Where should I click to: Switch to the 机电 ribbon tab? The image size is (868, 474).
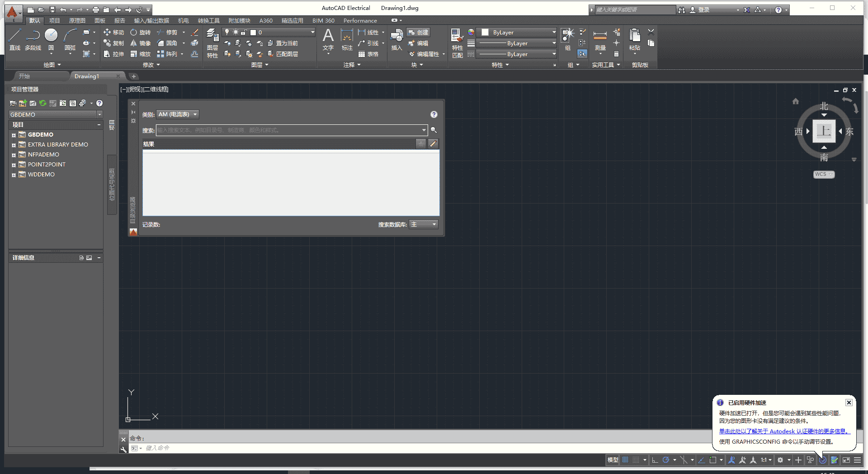point(184,20)
